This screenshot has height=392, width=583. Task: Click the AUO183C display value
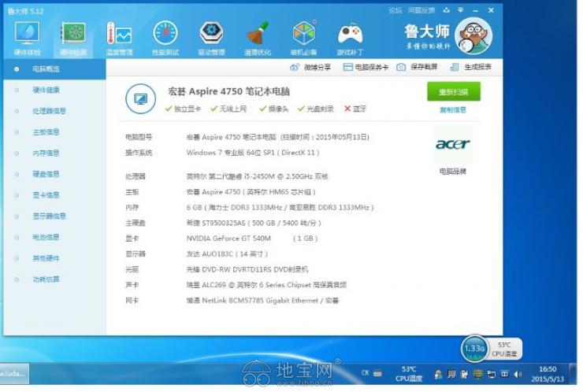(227, 254)
